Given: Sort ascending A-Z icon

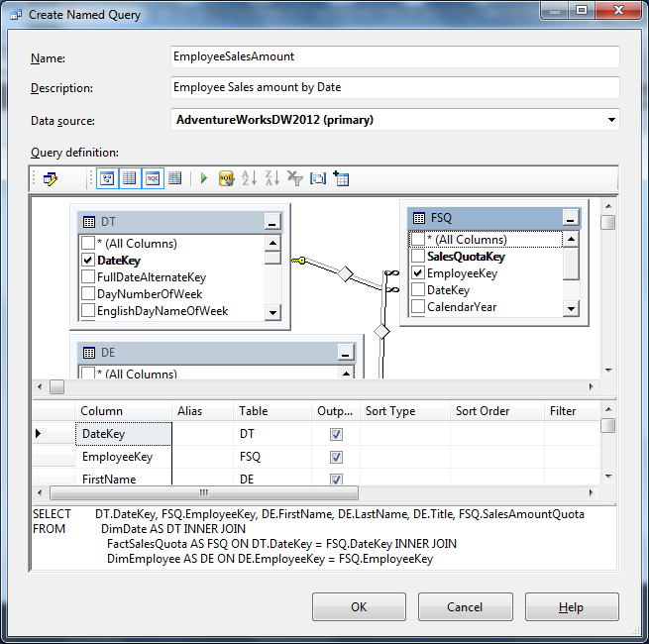Looking at the screenshot, I should 249,178.
